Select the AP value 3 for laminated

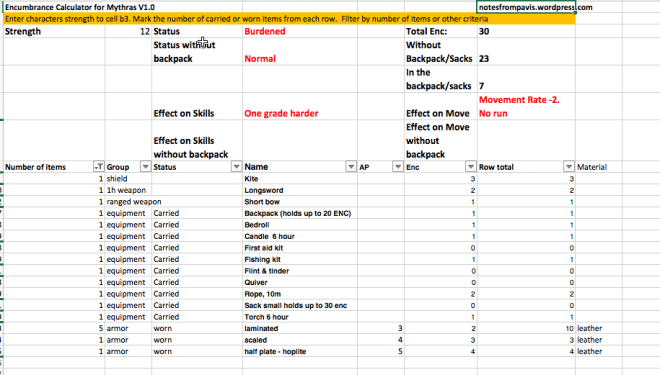381,328
